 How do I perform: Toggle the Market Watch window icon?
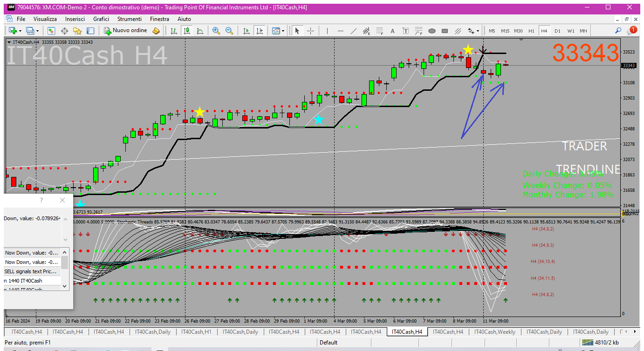(x=51, y=31)
